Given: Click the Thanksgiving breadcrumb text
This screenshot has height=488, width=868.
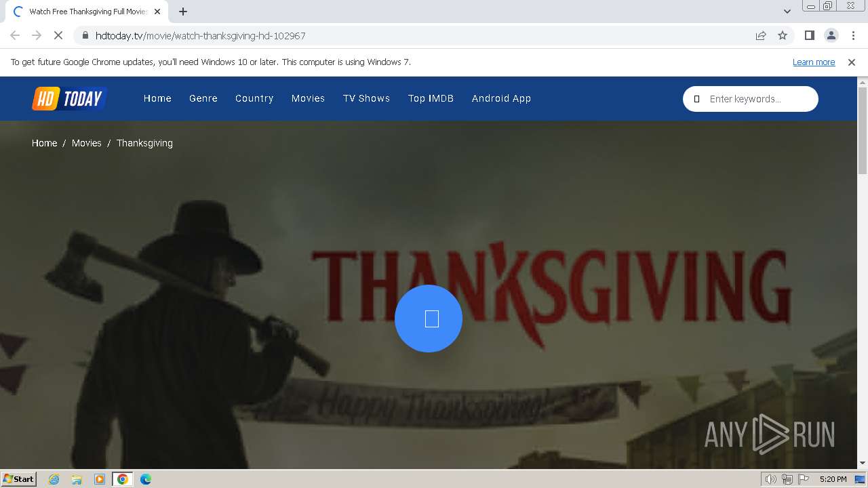Looking at the screenshot, I should (144, 143).
